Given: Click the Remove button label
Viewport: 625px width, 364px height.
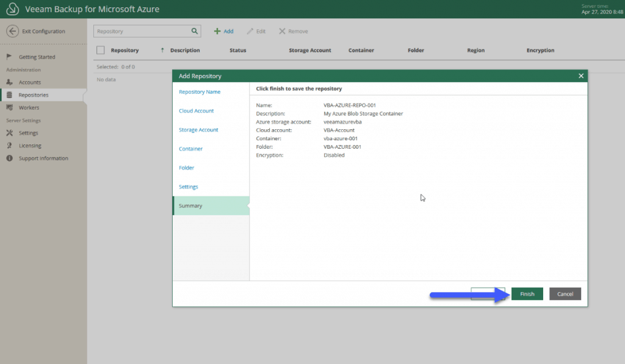Looking at the screenshot, I should [298, 31].
